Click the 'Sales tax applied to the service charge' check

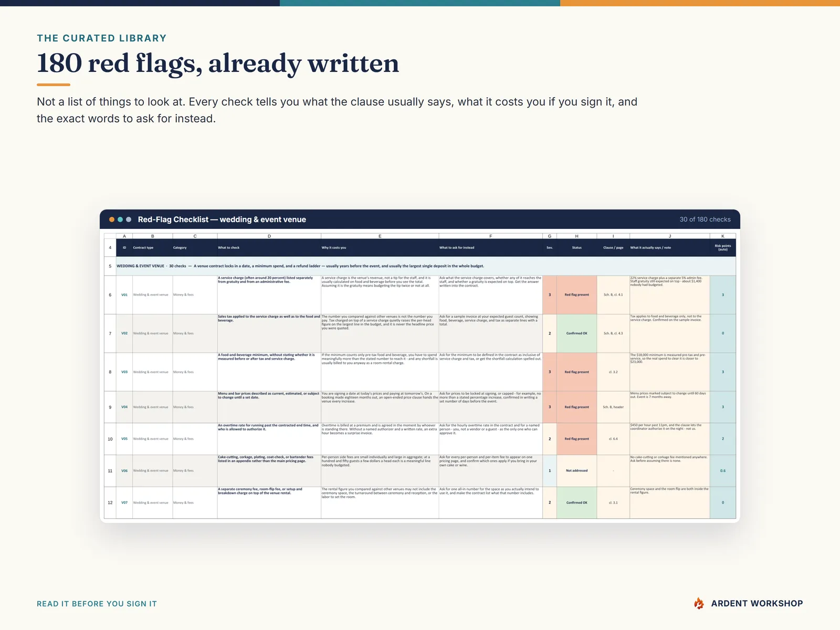(269, 333)
